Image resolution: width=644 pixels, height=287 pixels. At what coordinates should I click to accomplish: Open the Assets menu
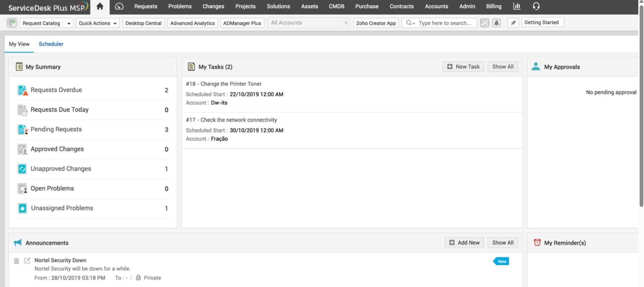pos(310,6)
